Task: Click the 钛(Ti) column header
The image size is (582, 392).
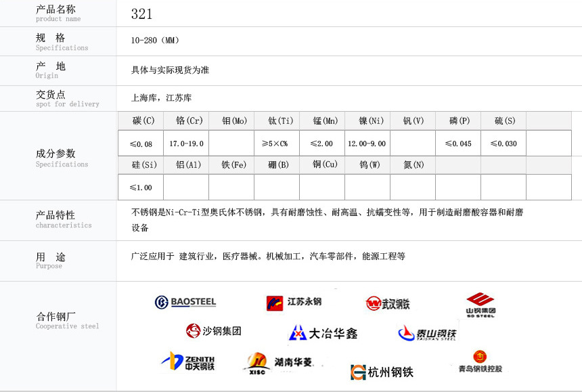Action: pos(277,121)
